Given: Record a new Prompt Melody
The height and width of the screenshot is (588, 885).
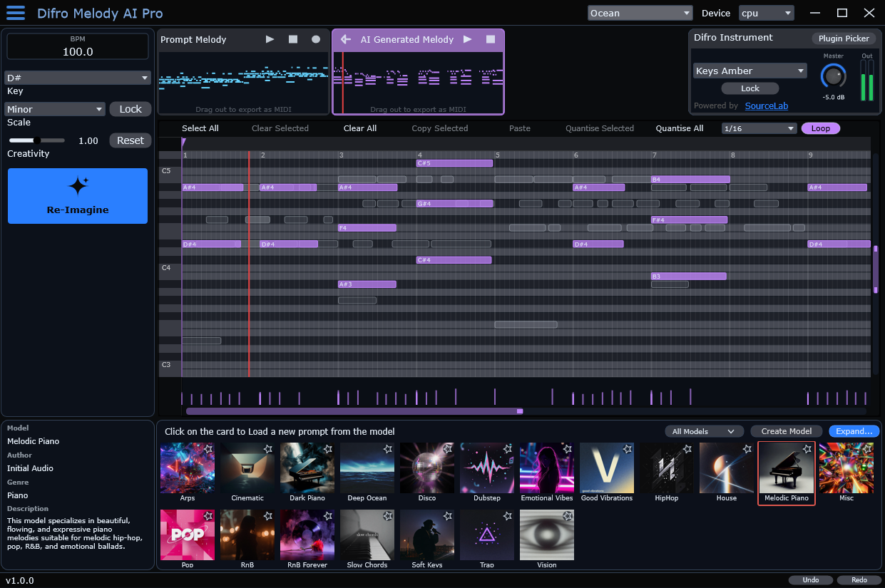Looking at the screenshot, I should [316, 39].
